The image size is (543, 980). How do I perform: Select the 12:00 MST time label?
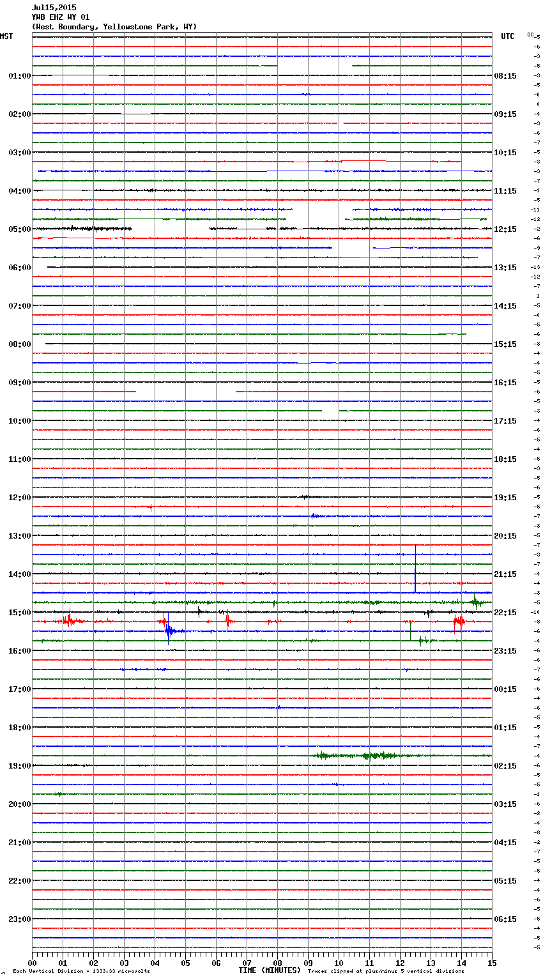[20, 498]
